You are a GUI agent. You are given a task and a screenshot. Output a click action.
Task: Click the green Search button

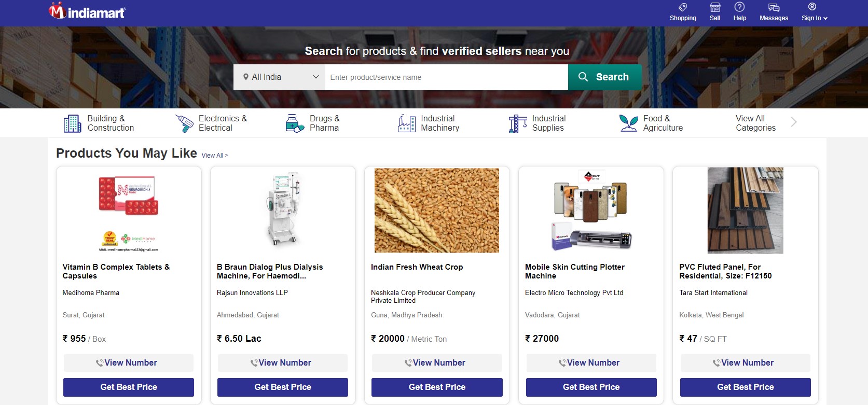605,77
